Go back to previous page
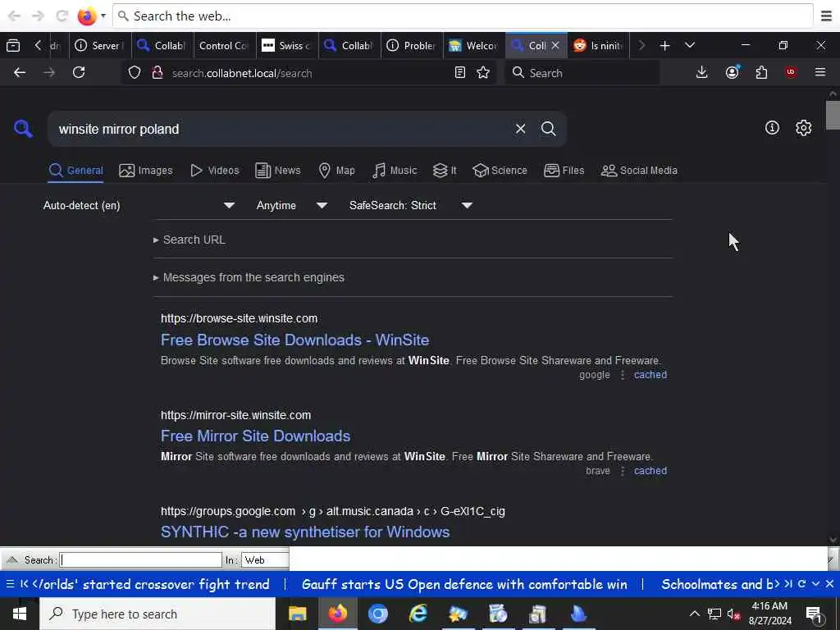This screenshot has height=630, width=840. (x=20, y=72)
